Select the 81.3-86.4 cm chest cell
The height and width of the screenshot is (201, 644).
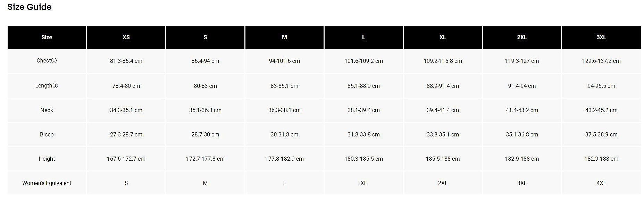(x=126, y=61)
